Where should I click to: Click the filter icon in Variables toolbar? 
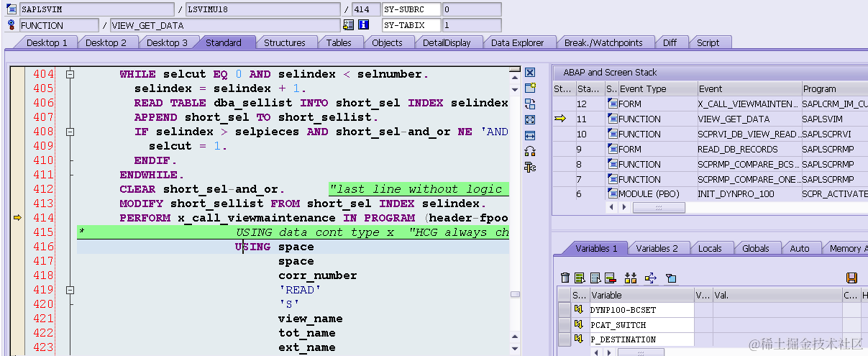[671, 278]
